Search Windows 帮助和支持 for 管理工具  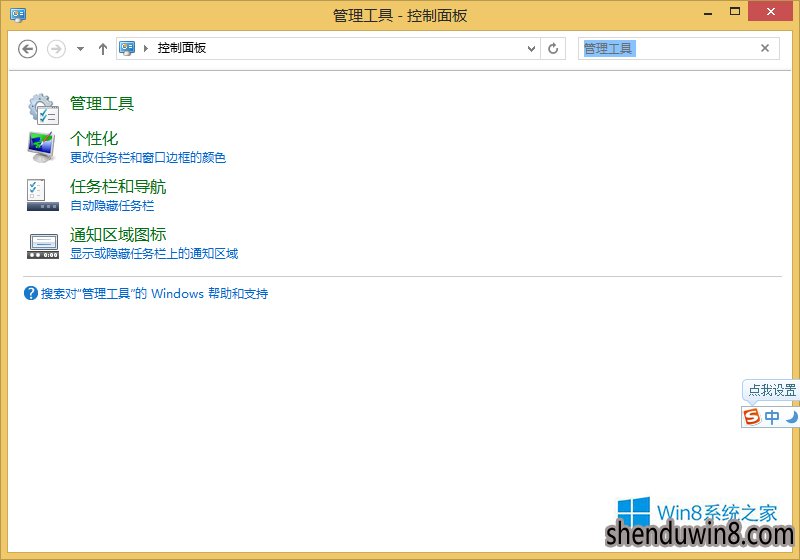[155, 294]
